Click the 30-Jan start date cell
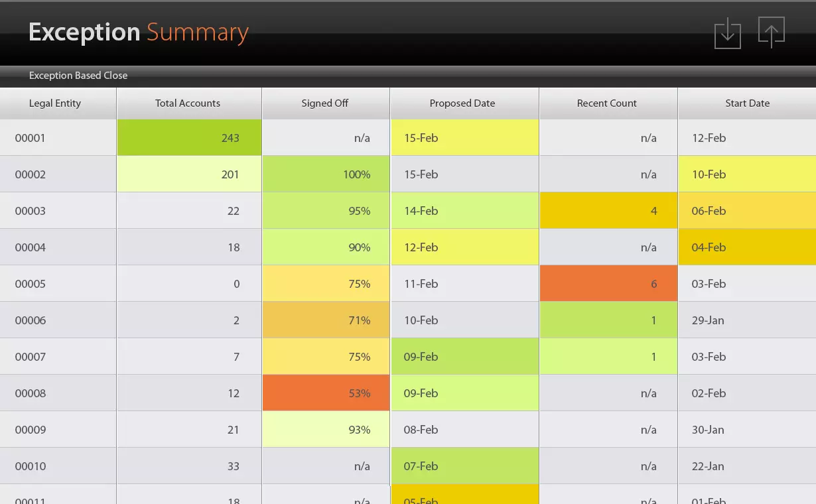 [747, 430]
